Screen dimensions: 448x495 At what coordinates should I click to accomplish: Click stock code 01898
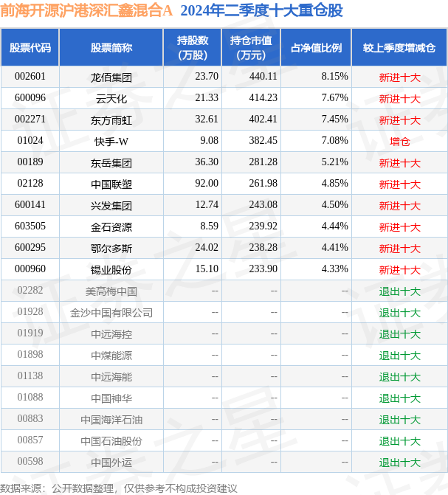click(30, 355)
